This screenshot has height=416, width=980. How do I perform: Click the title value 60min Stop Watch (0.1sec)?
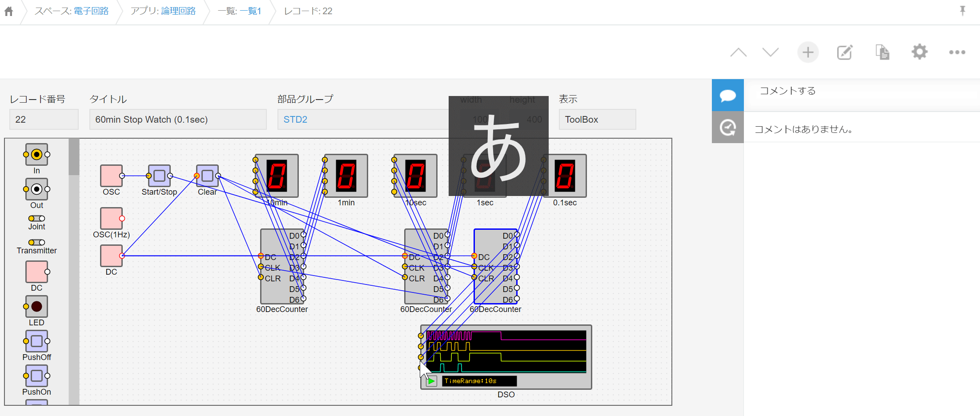coord(178,120)
